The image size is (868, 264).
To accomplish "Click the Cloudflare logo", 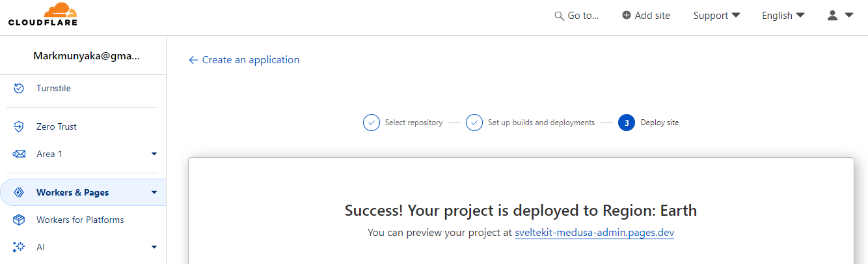I will [x=43, y=14].
